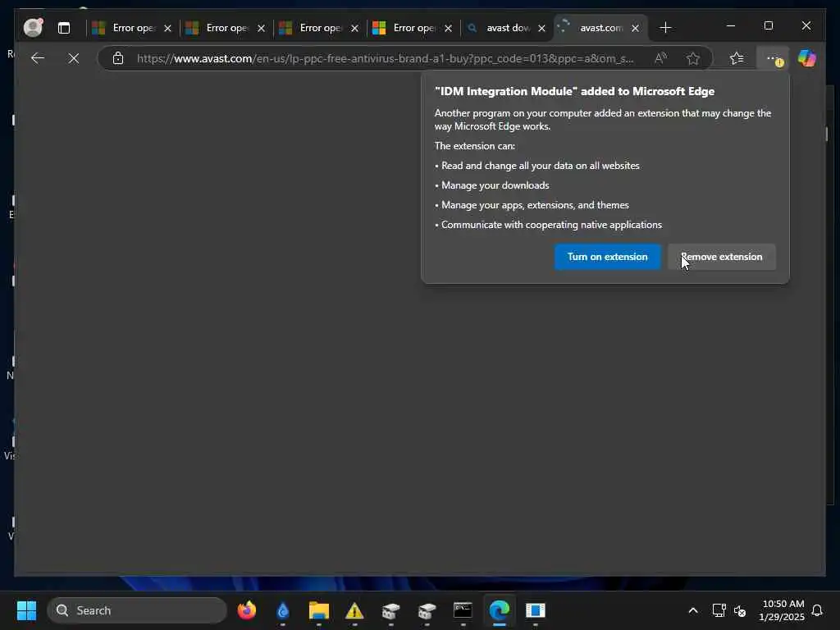Click the taskbar Search box
The height and width of the screenshot is (630, 840).
point(137,610)
